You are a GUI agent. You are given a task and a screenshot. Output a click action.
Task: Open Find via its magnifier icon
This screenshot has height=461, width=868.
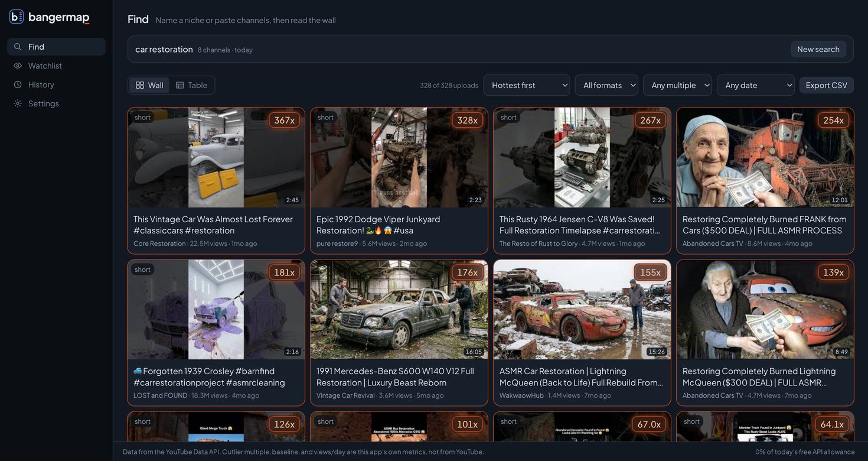point(18,47)
